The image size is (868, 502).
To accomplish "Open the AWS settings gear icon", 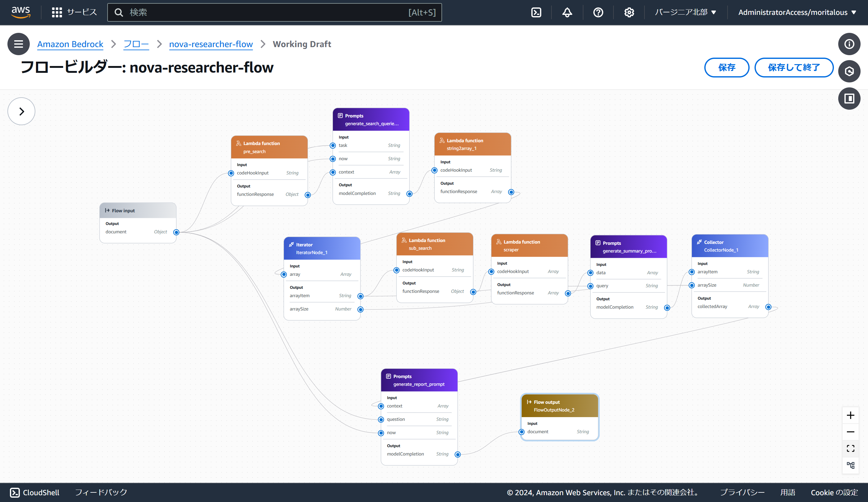I will 629,12.
